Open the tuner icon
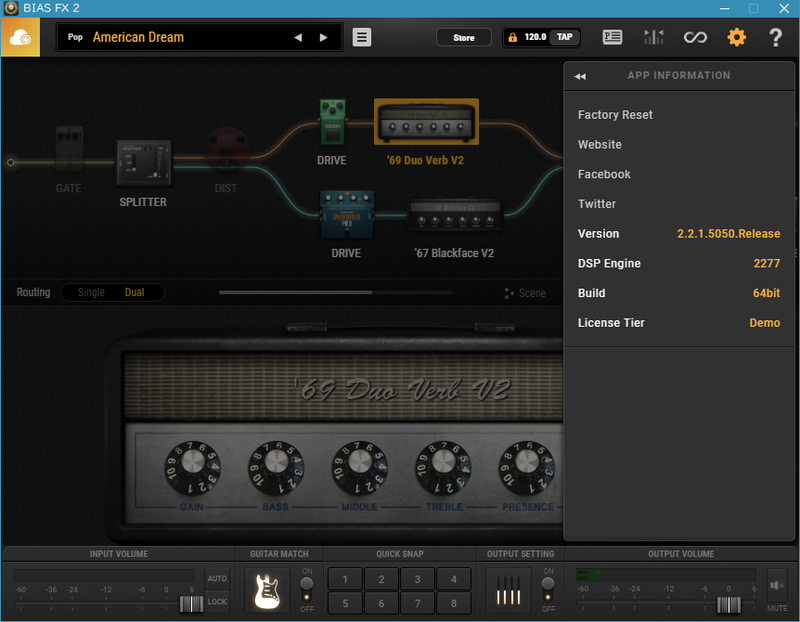800x622 pixels. [654, 37]
